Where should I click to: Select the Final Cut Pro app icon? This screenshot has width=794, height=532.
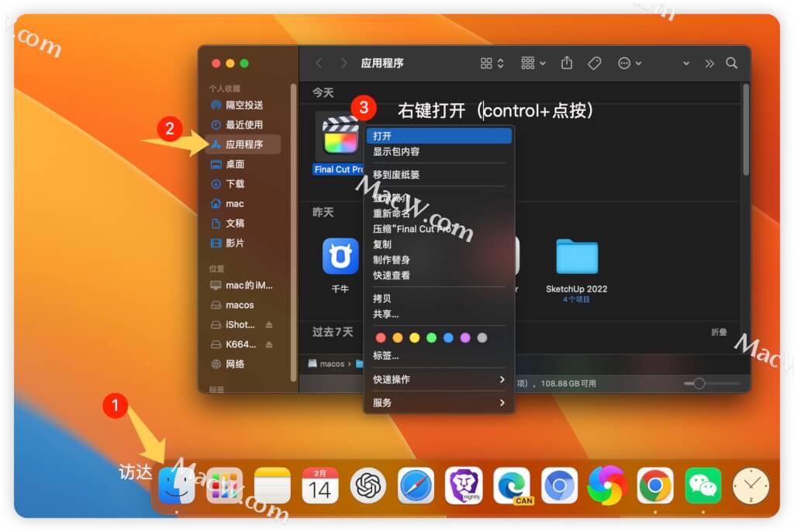340,136
